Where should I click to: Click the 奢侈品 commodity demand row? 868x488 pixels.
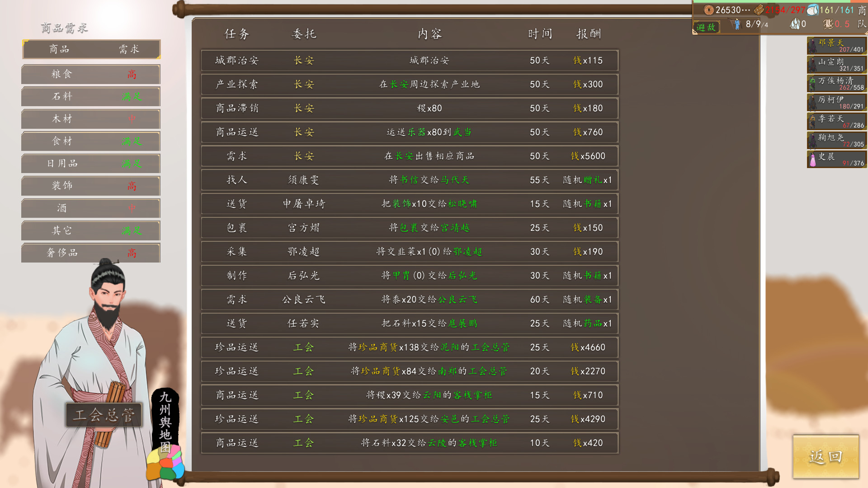(90, 253)
